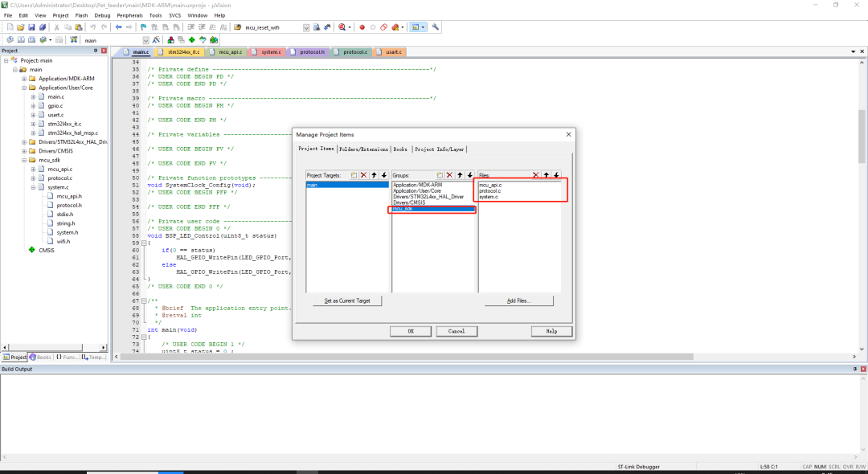
Task: Move selected group down
Action: 470,175
